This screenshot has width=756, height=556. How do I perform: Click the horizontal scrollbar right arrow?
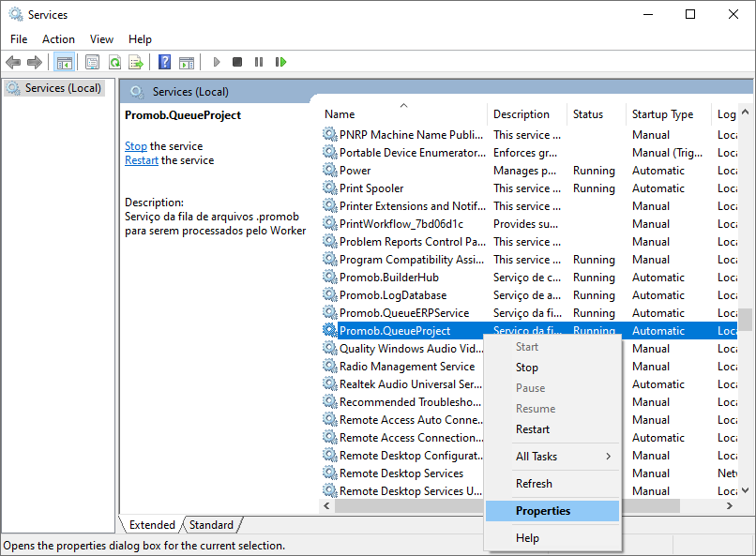pos(730,505)
